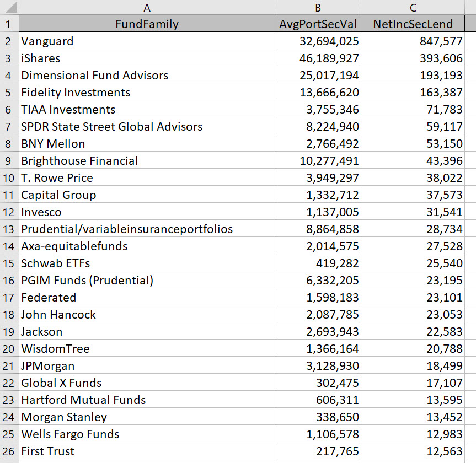Viewport: 476px width, 463px height.
Task: Click value 1,332,712 for Capital Group
Action: 318,195
